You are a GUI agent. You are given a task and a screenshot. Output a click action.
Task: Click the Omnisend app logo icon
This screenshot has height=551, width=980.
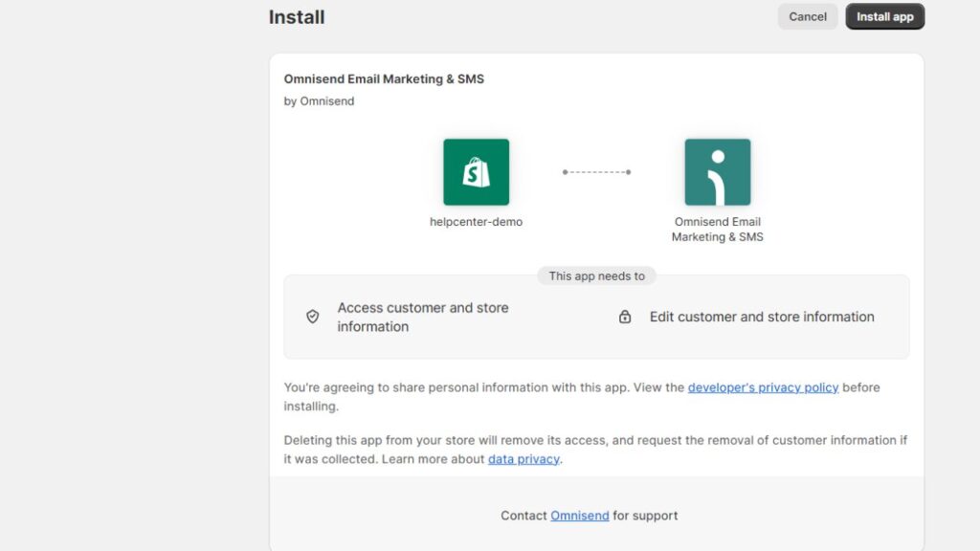[718, 172]
